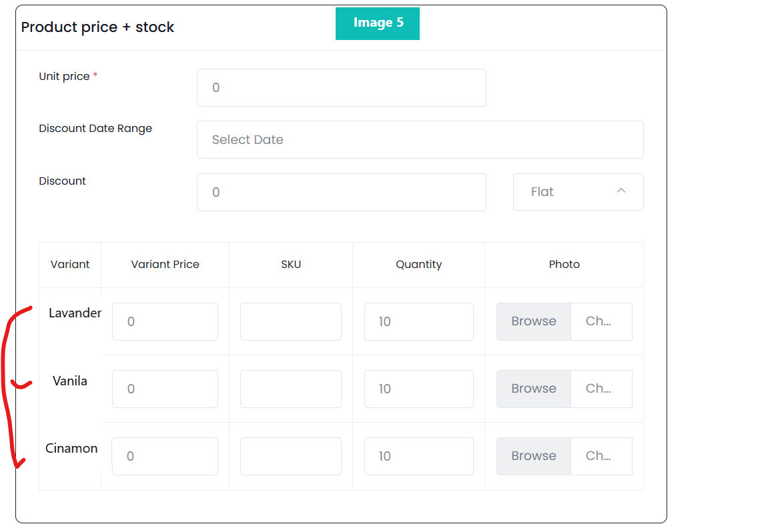Click the SKU column header
This screenshot has width=780, height=532.
(x=291, y=265)
